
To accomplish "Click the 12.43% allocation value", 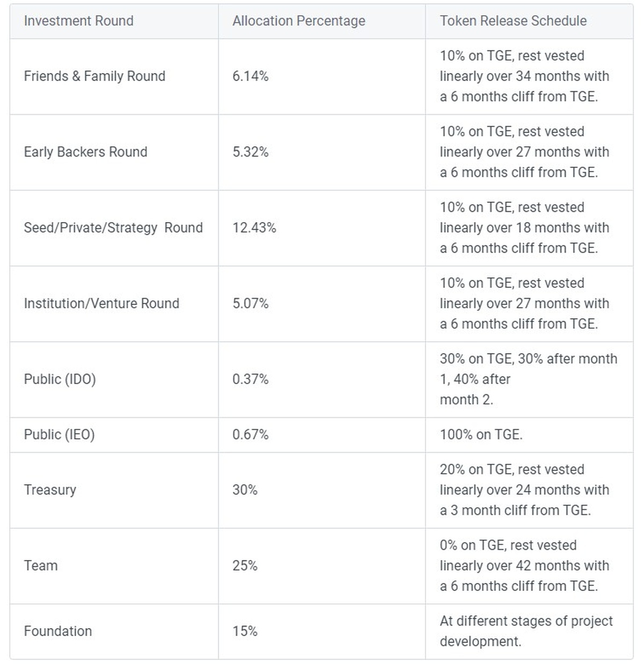I will 254,227.
